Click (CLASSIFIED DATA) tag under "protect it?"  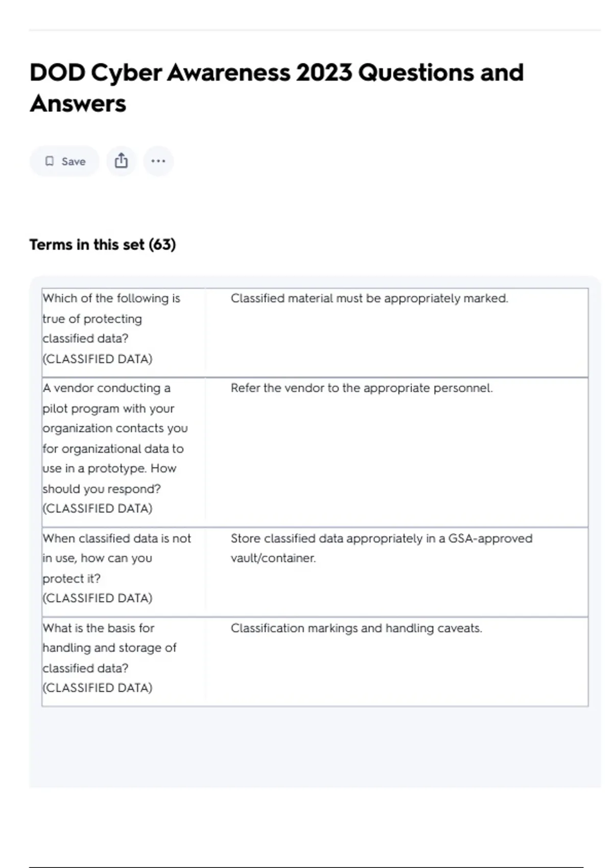[98, 598]
